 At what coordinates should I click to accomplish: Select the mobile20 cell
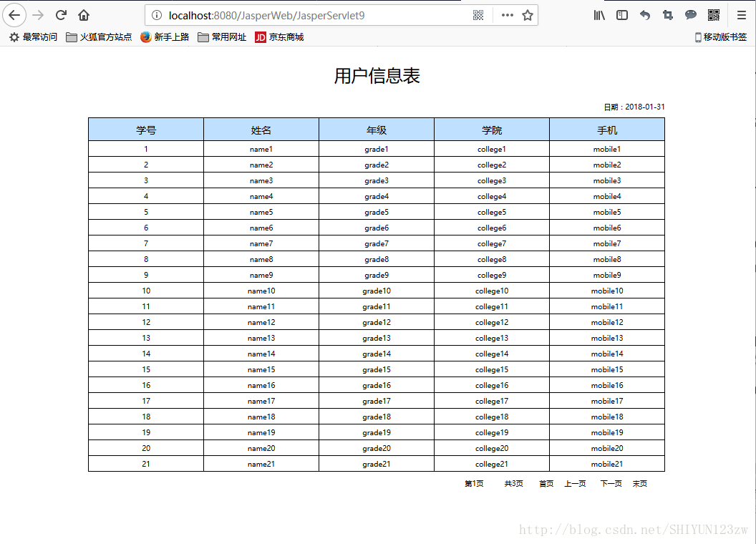click(607, 449)
